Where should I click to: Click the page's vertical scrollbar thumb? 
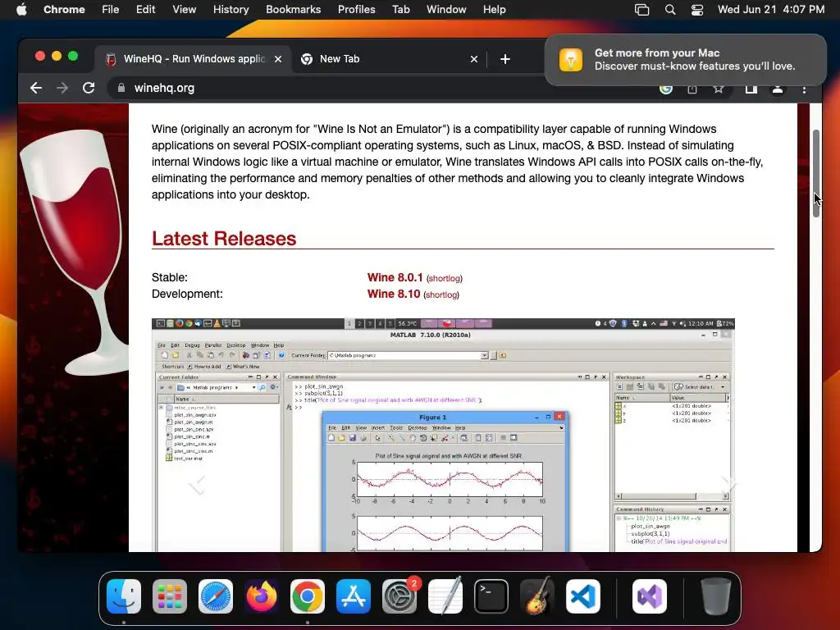pos(816,172)
